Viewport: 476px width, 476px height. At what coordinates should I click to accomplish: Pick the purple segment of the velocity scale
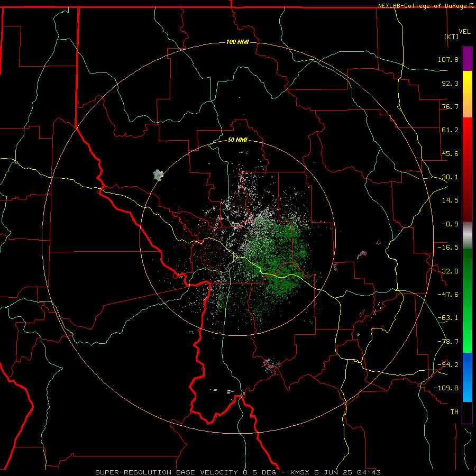(x=467, y=59)
